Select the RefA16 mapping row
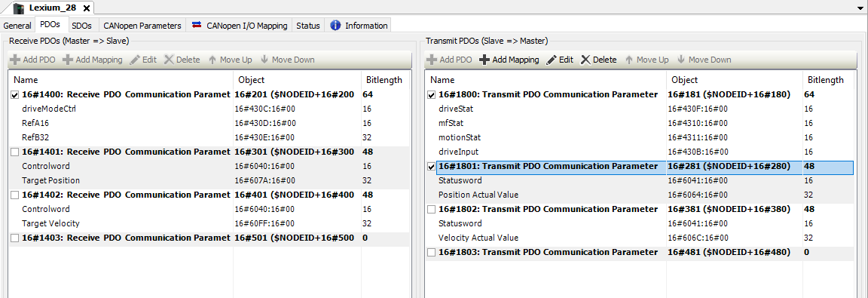 click(x=210, y=124)
